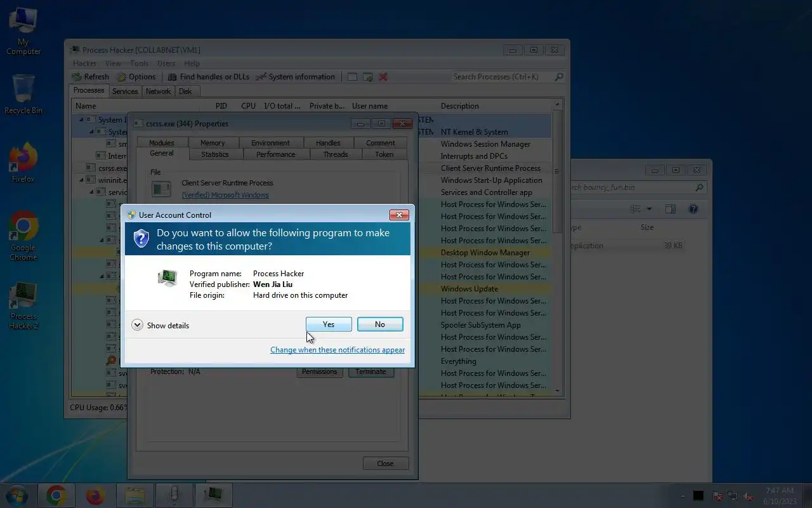Switch to the Services tab
812x508 pixels.
(x=125, y=91)
